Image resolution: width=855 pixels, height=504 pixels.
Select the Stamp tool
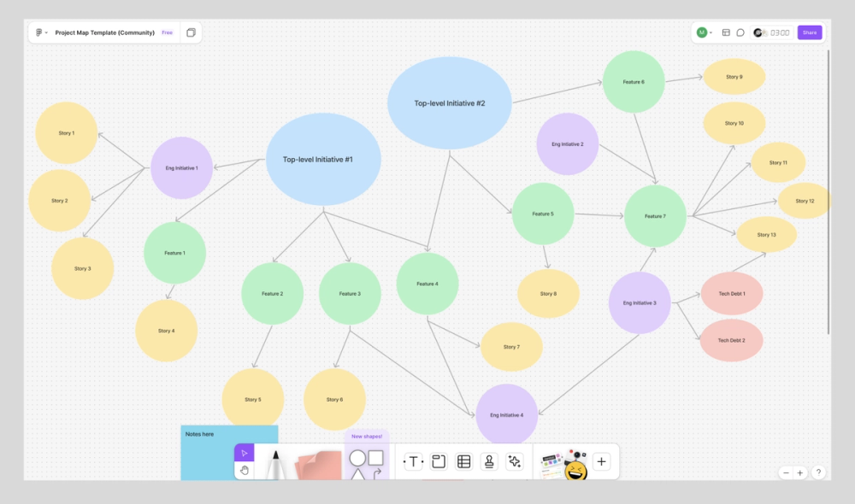(490, 461)
